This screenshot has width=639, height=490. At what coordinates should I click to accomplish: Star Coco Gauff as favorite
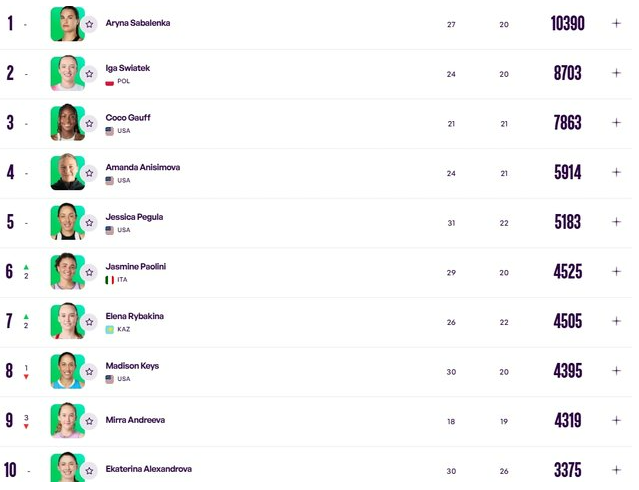[89, 123]
